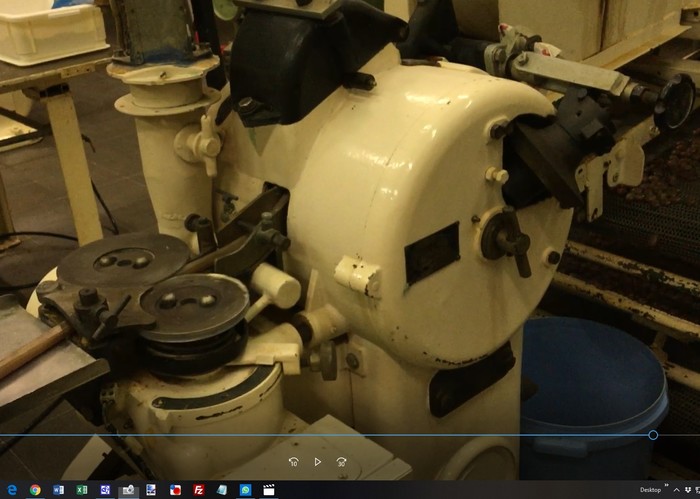
Task: Open the purple Office app on taskbar
Action: click(105, 490)
